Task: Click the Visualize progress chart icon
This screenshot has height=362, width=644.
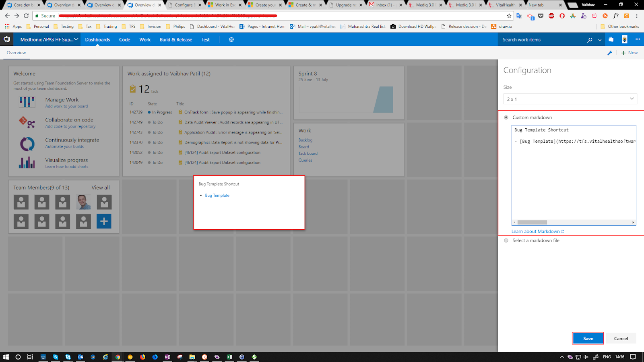Action: pyautogui.click(x=26, y=162)
